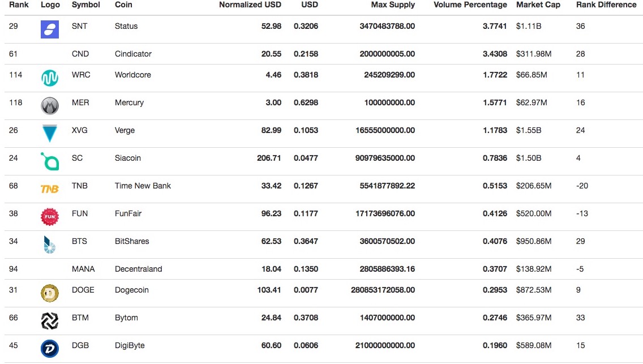Sort by Market Cap column header

(x=538, y=5)
